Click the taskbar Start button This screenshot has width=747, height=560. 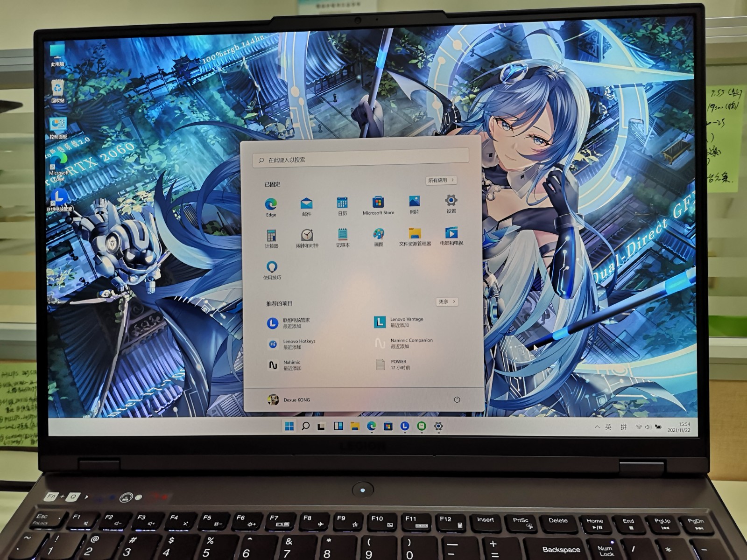pos(289,426)
